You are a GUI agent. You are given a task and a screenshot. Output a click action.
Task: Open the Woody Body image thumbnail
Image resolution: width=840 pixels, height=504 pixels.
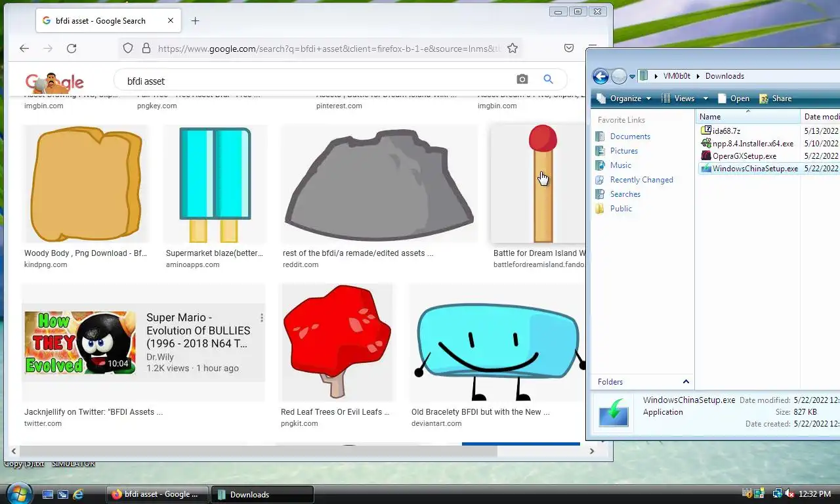[85, 184]
